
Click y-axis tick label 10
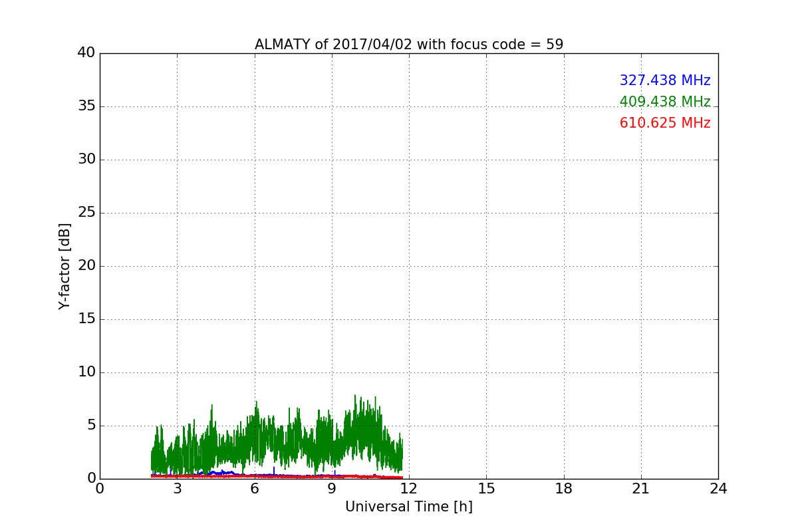click(86, 372)
